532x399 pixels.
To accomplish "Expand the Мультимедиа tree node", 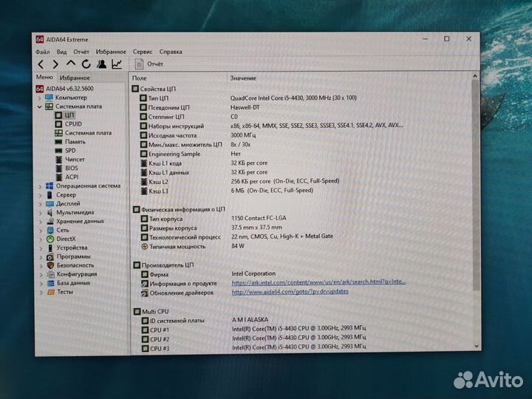I will [x=41, y=213].
